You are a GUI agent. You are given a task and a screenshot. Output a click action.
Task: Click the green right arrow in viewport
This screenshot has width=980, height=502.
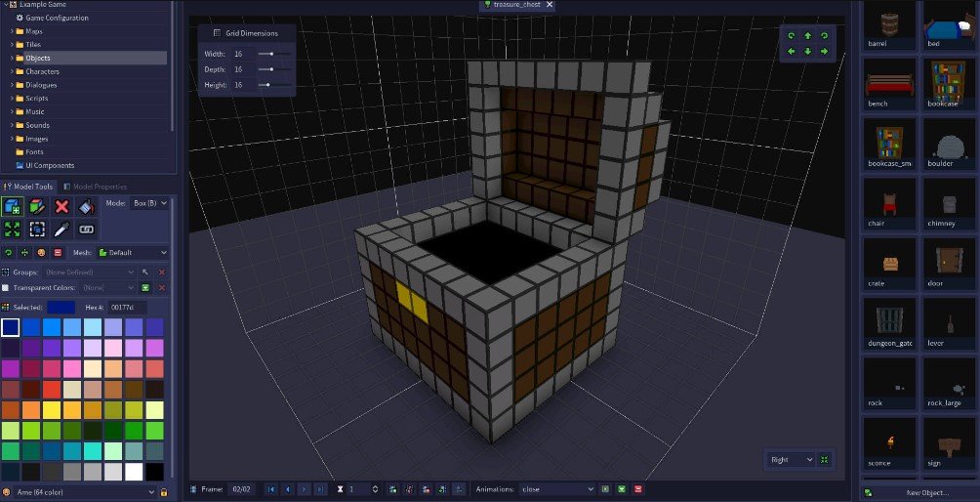coord(825,51)
